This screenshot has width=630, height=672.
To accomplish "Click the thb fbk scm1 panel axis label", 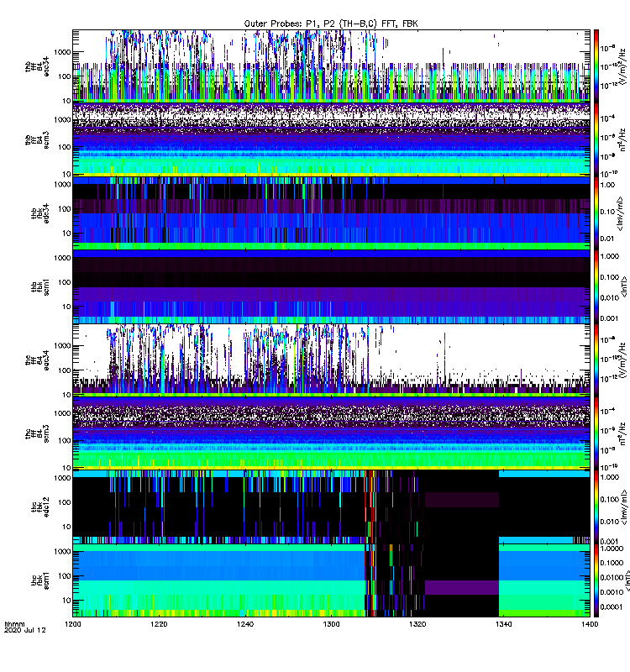I will [x=40, y=286].
